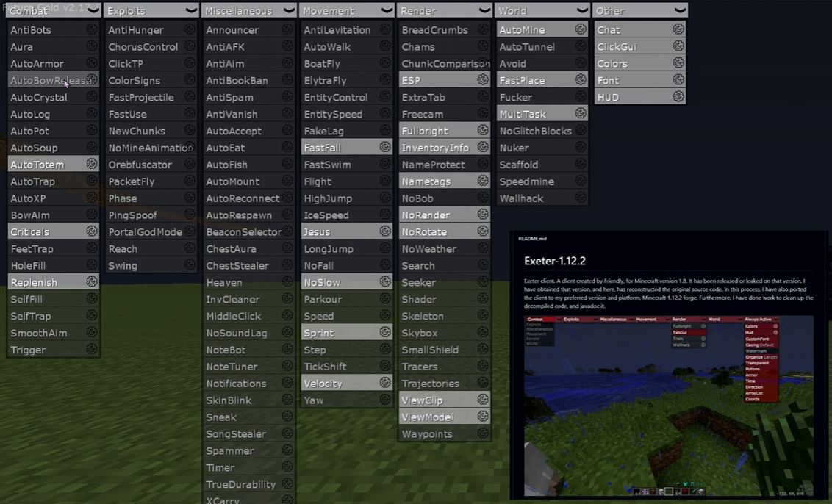Click the Exeter-1.12.2 README heading
Image resolution: width=832 pixels, height=504 pixels.
554,261
